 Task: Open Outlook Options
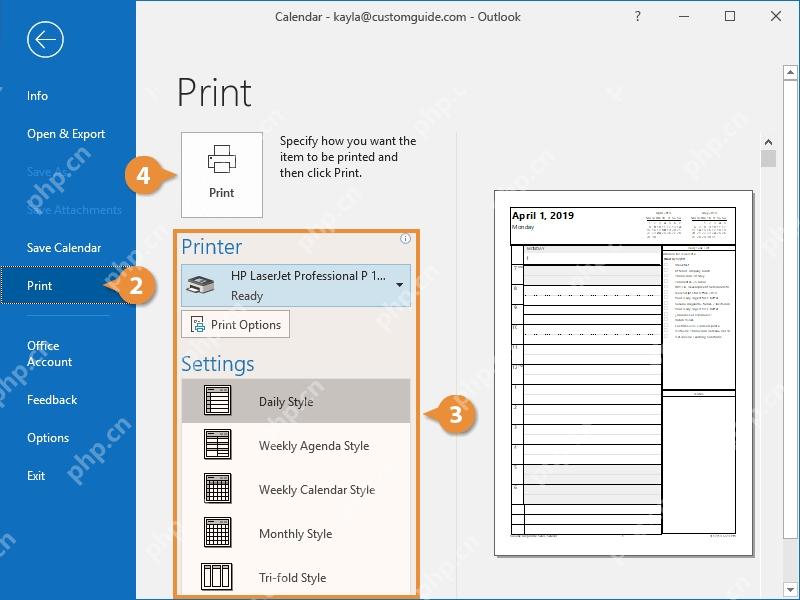tap(48, 438)
